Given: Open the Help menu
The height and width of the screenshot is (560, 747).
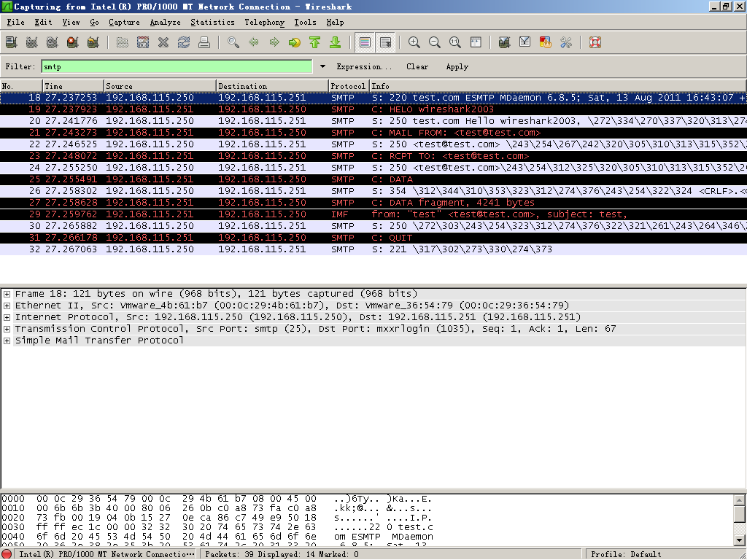Looking at the screenshot, I should click(335, 23).
